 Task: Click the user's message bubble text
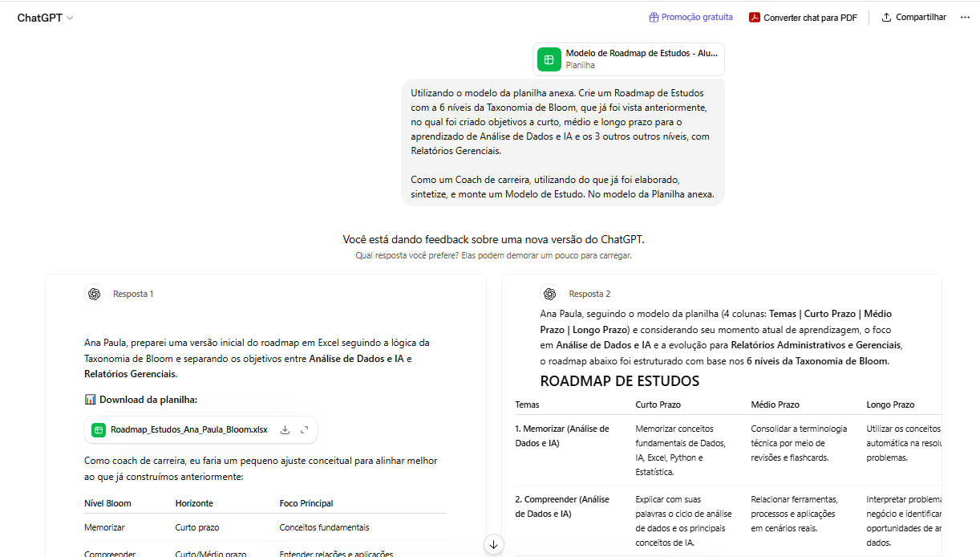coord(562,143)
